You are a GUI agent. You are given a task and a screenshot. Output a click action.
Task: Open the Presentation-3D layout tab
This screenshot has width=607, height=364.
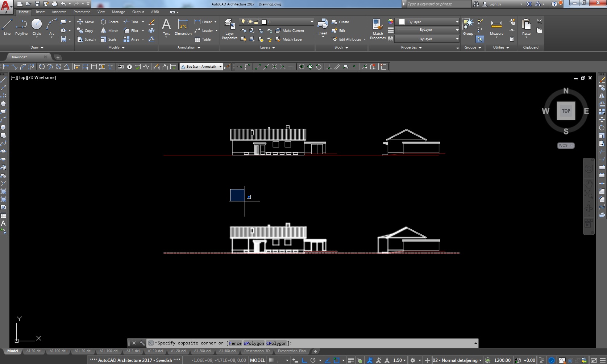pyautogui.click(x=257, y=351)
